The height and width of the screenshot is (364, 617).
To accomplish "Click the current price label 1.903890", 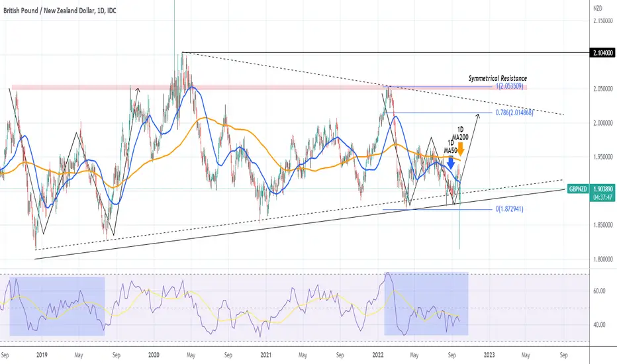I will 602,189.
